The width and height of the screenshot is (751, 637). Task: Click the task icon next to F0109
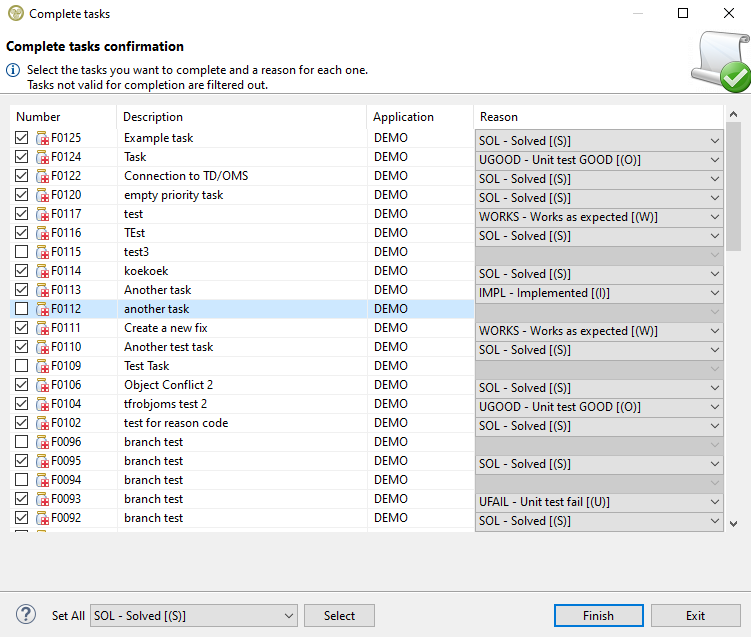point(43,366)
